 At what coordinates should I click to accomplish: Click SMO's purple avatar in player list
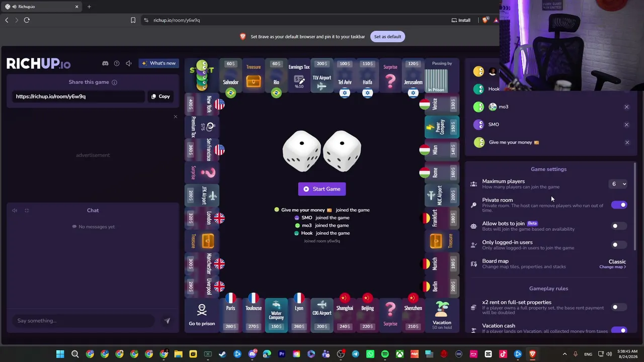478,125
